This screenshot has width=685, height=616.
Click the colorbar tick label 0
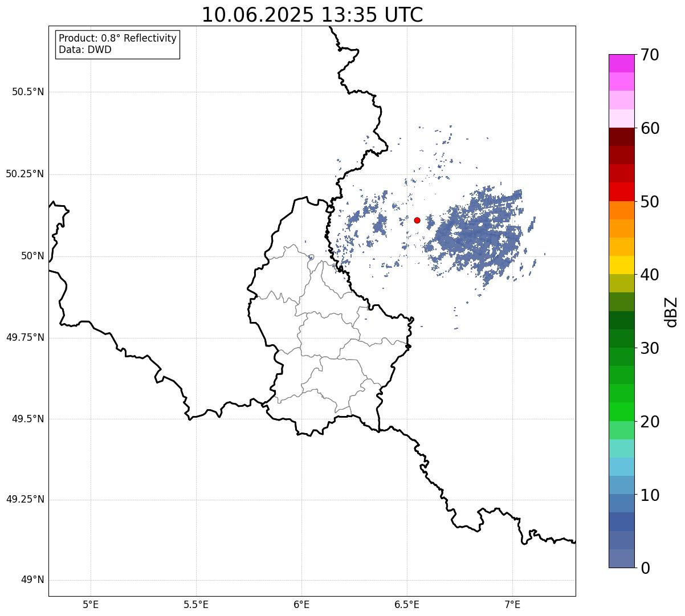click(x=645, y=568)
